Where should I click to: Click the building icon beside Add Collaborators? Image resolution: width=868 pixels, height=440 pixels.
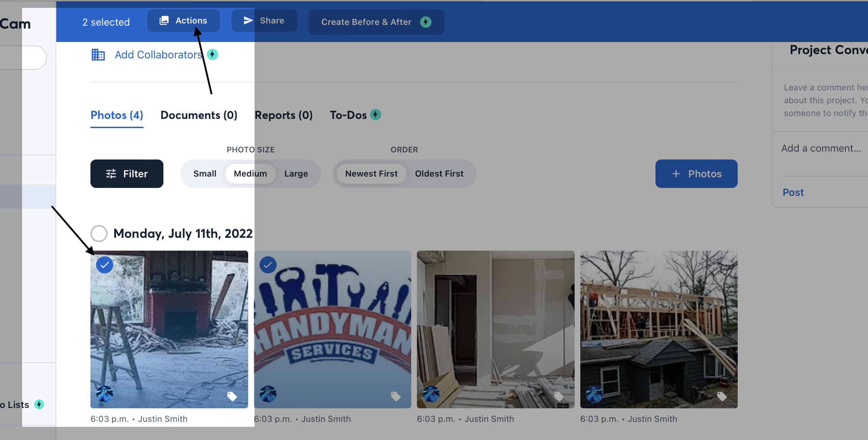click(x=98, y=55)
